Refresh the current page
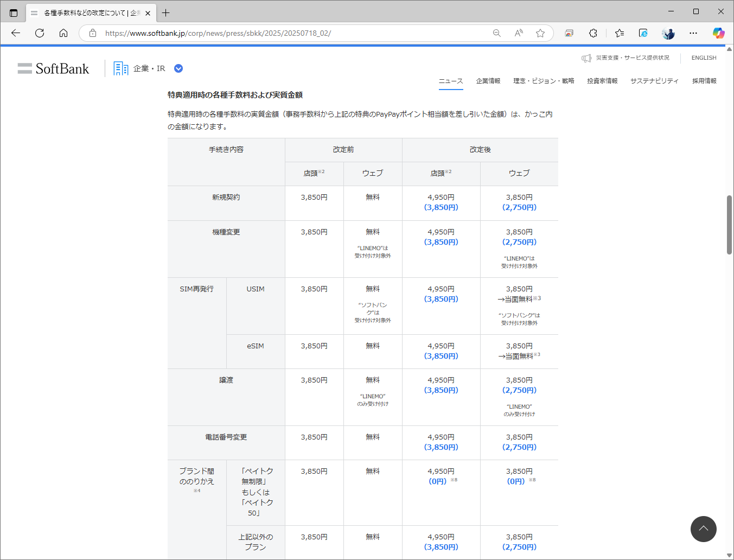This screenshot has width=734, height=560. pos(39,33)
